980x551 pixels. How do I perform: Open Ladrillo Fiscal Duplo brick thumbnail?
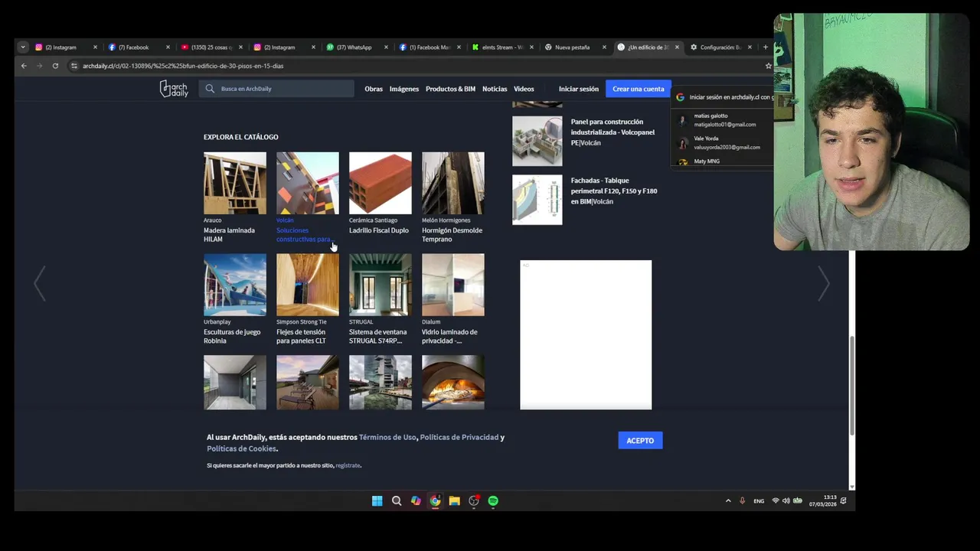pos(381,183)
